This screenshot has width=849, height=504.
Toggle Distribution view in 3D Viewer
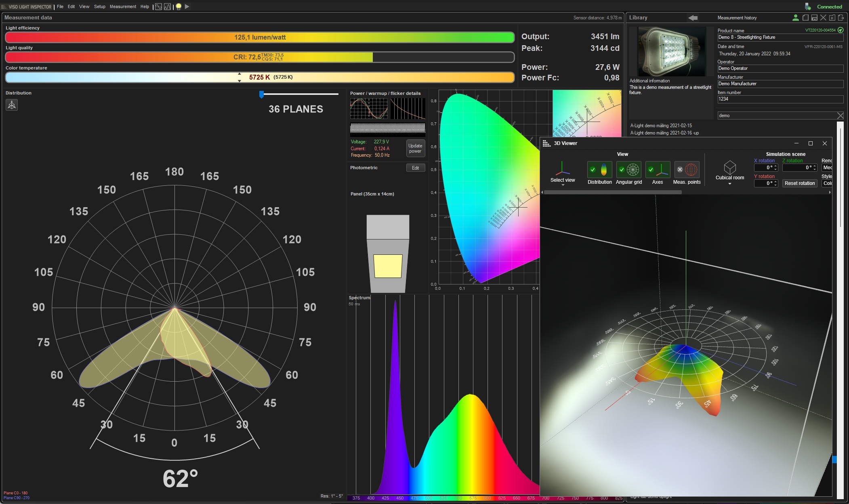pos(599,170)
